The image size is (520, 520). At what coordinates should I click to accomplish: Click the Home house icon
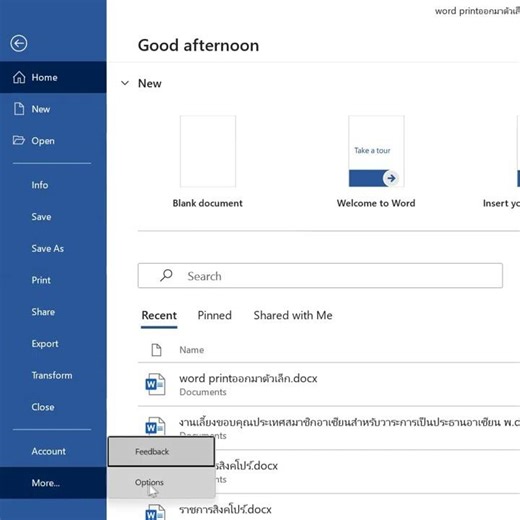click(x=19, y=77)
